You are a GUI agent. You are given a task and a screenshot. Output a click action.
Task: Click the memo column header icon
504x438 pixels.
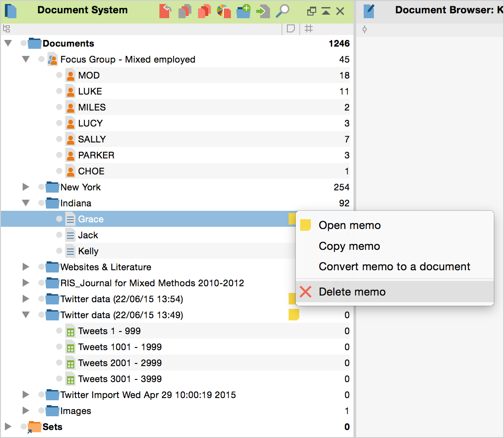pyautogui.click(x=291, y=29)
